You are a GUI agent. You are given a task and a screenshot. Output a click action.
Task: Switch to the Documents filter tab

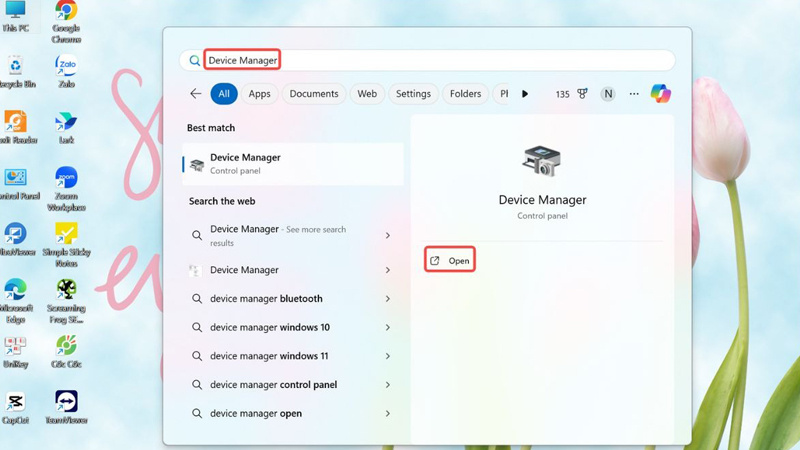pyautogui.click(x=314, y=94)
